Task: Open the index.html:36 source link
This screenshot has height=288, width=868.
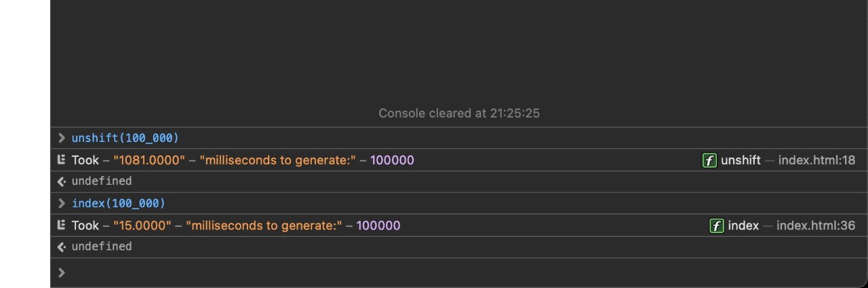Action: click(x=816, y=226)
